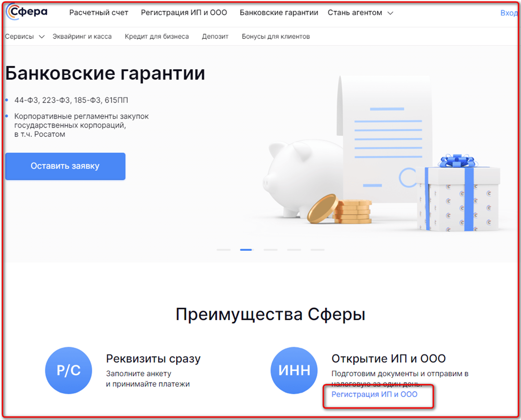Open the Расчетный счет menu item
This screenshot has height=420, width=521.
coord(98,12)
